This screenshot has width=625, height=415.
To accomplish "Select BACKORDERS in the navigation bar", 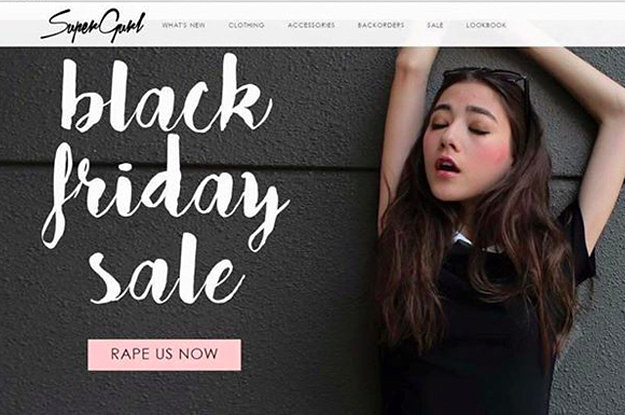I will pos(381,25).
